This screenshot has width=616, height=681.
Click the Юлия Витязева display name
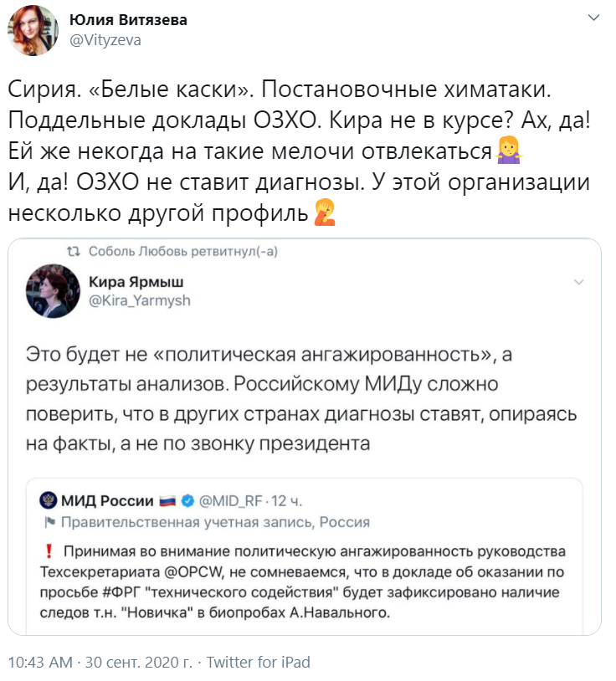click(127, 21)
